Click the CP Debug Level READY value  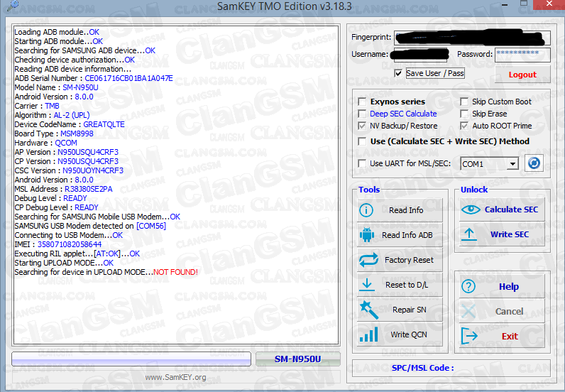pyautogui.click(x=86, y=208)
